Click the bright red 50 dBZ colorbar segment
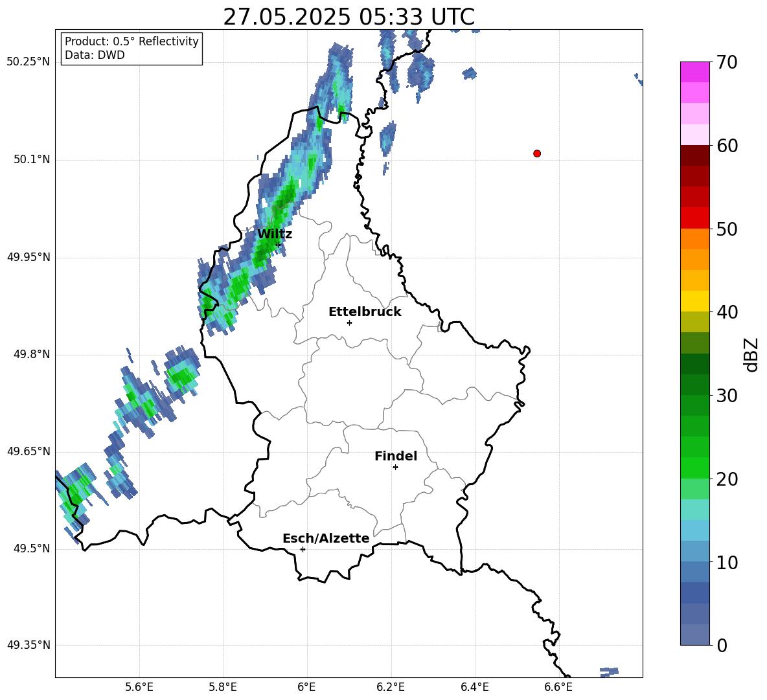The height and width of the screenshot is (700, 767). 694,218
